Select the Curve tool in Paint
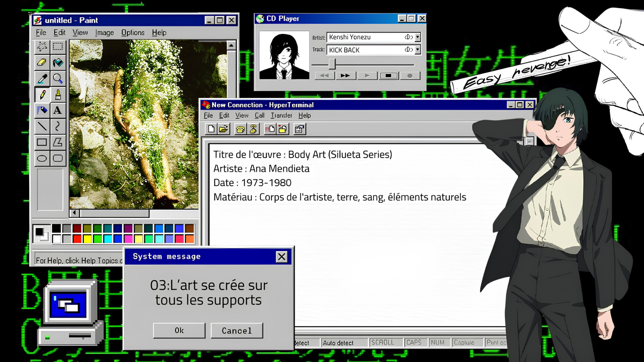 click(x=58, y=126)
